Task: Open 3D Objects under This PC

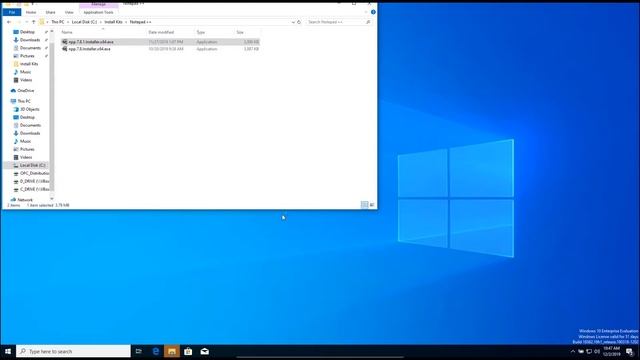Action: (30, 109)
